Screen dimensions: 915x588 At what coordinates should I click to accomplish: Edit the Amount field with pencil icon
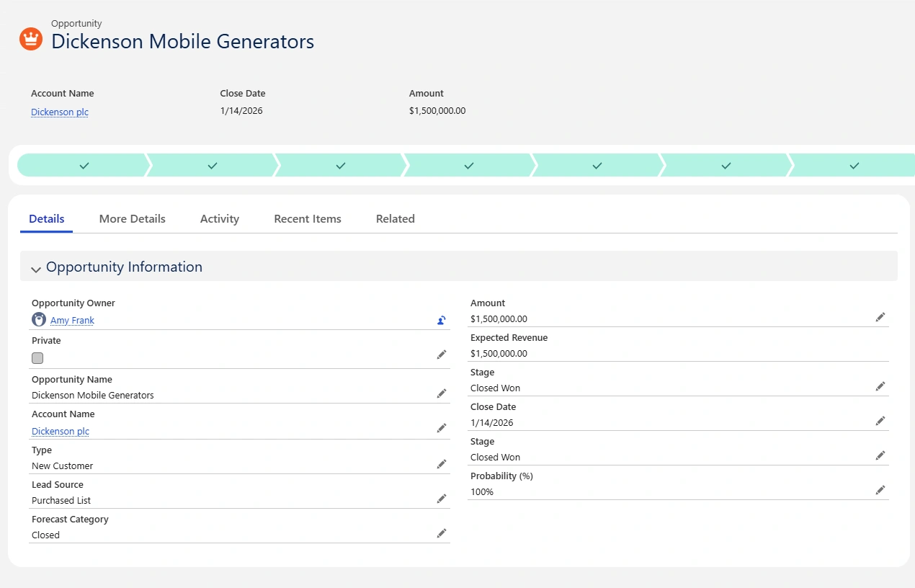click(880, 317)
